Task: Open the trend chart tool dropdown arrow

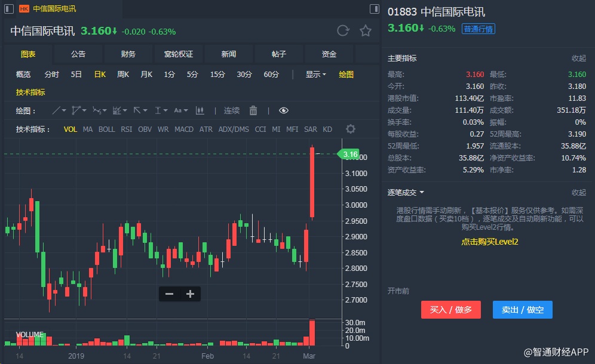Action: coord(125,110)
